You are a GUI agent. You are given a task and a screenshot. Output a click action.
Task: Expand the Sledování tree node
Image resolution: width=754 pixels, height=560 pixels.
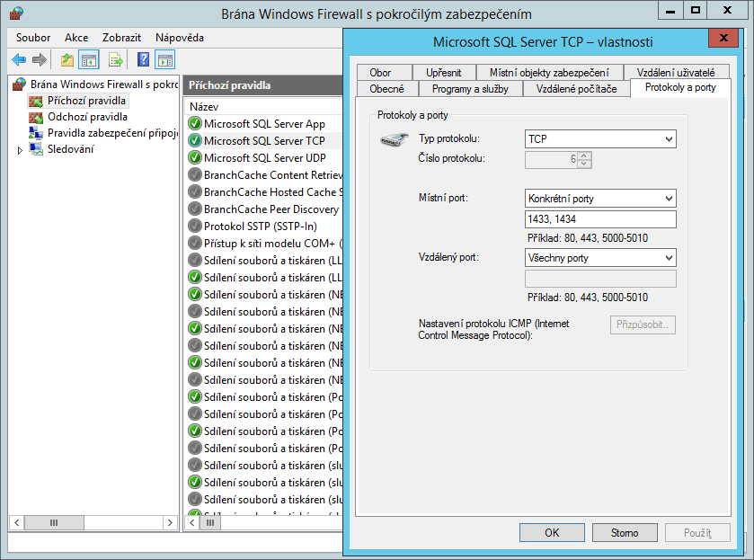21,150
